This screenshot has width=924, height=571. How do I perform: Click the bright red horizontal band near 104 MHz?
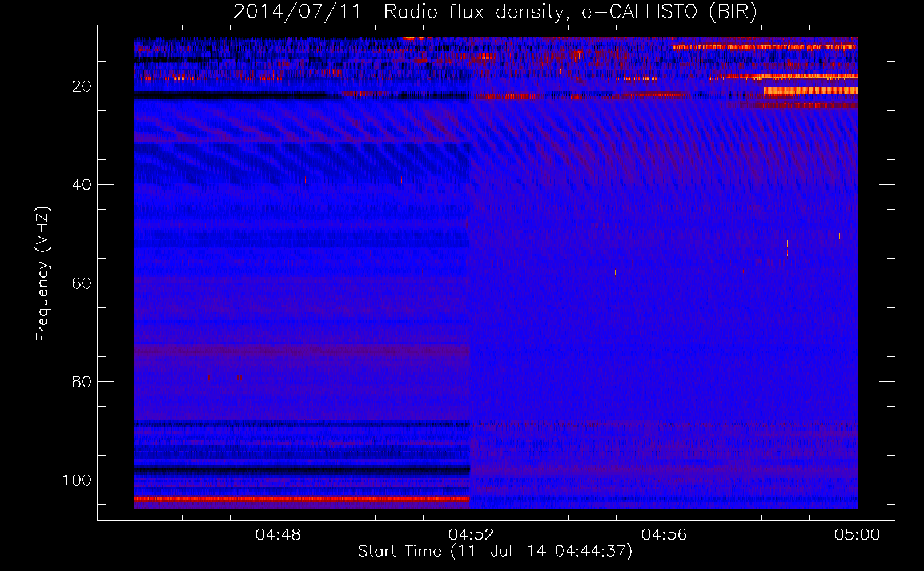coord(302,498)
